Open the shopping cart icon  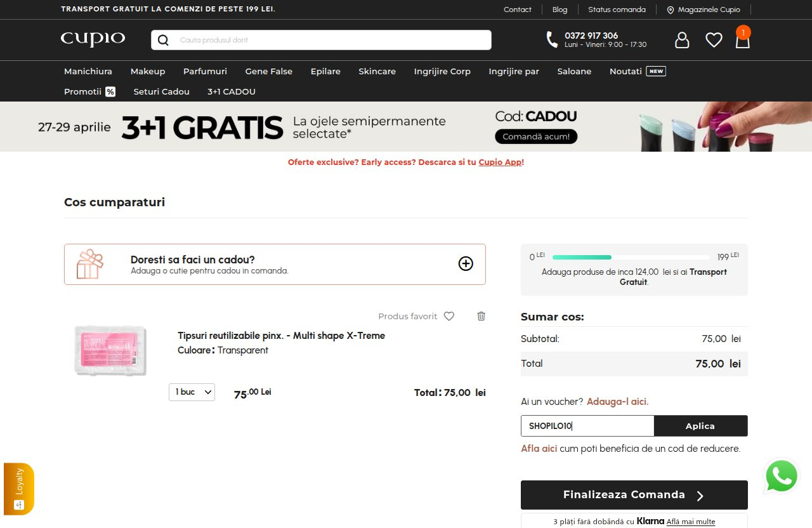tap(742, 39)
